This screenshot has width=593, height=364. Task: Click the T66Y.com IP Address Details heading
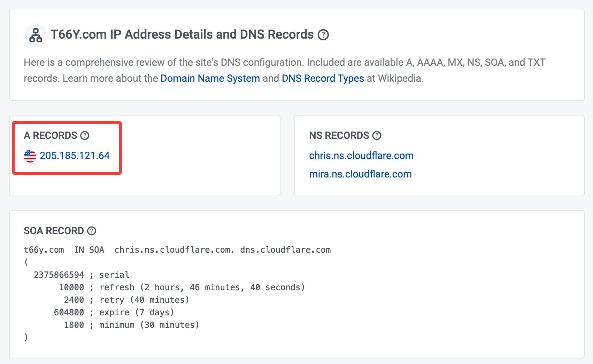[182, 34]
